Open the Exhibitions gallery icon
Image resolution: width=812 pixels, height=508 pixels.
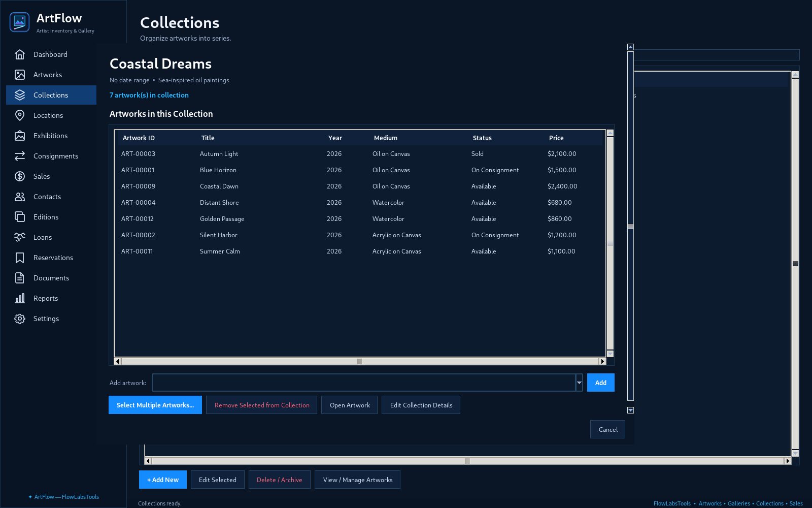tap(20, 136)
